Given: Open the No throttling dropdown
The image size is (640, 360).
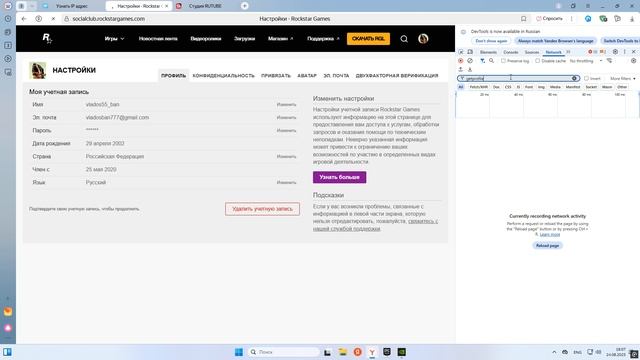Looking at the screenshot, I should tap(586, 61).
